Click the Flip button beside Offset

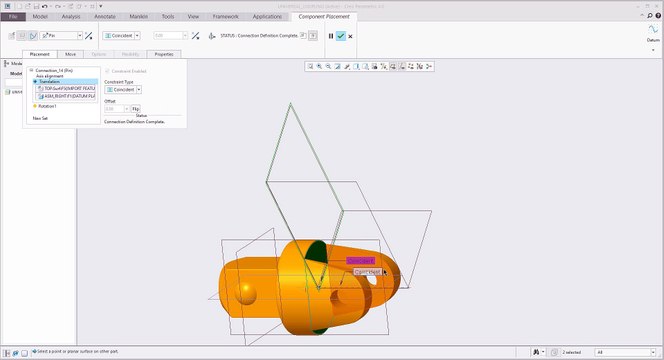(x=136, y=109)
